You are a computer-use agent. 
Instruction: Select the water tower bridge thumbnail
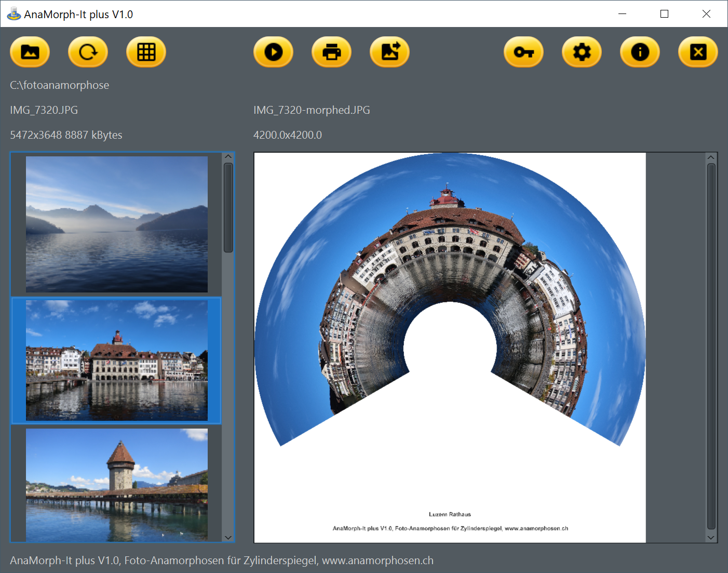tap(117, 484)
